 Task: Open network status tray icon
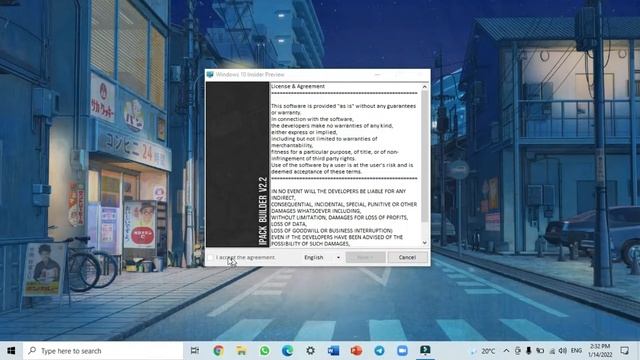pyautogui.click(x=552, y=351)
